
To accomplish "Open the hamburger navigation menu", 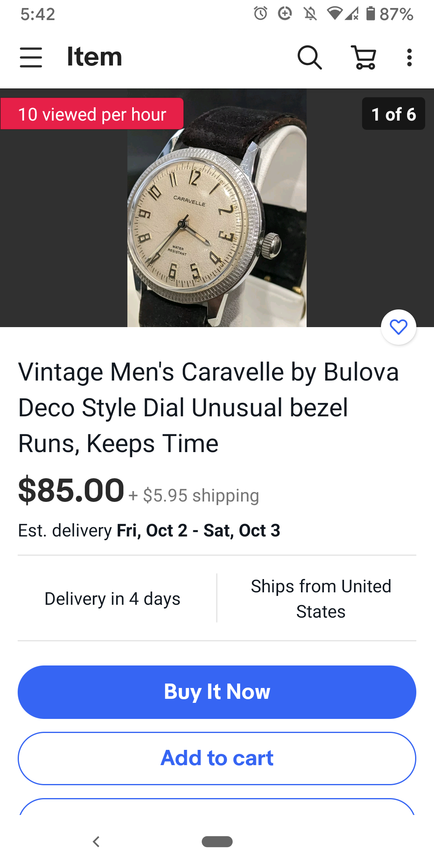I will pos(31,57).
